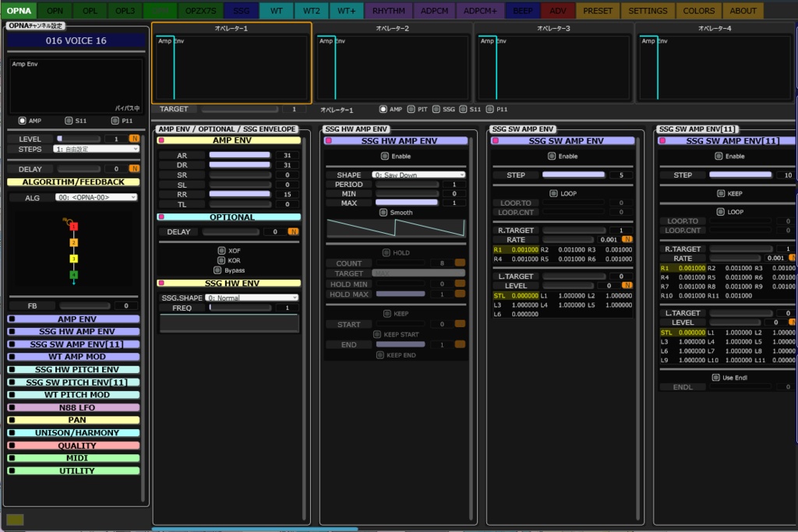Open the ABOUT tab
798x532 pixels.
click(743, 10)
